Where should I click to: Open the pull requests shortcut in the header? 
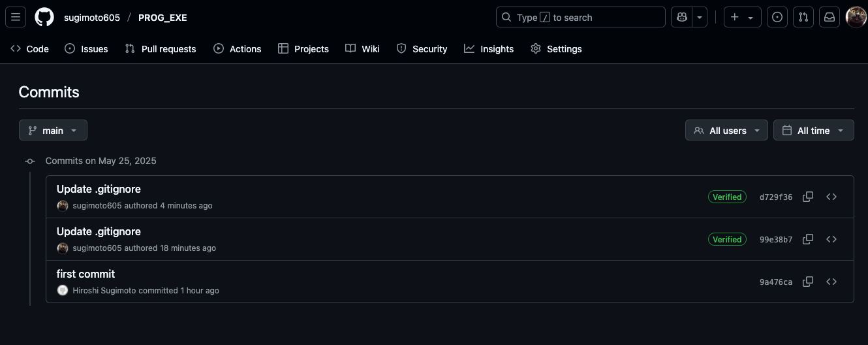[x=803, y=18]
